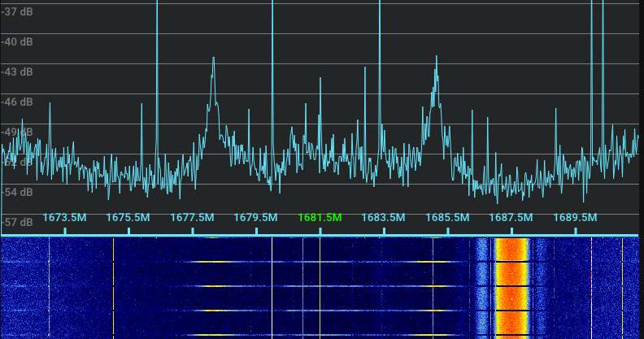Click the -46 dB scale label

click(16, 102)
